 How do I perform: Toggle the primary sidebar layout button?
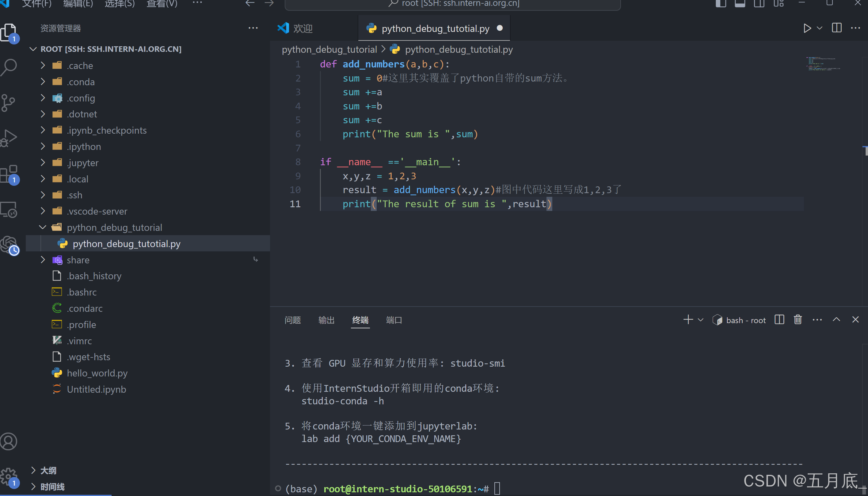721,3
